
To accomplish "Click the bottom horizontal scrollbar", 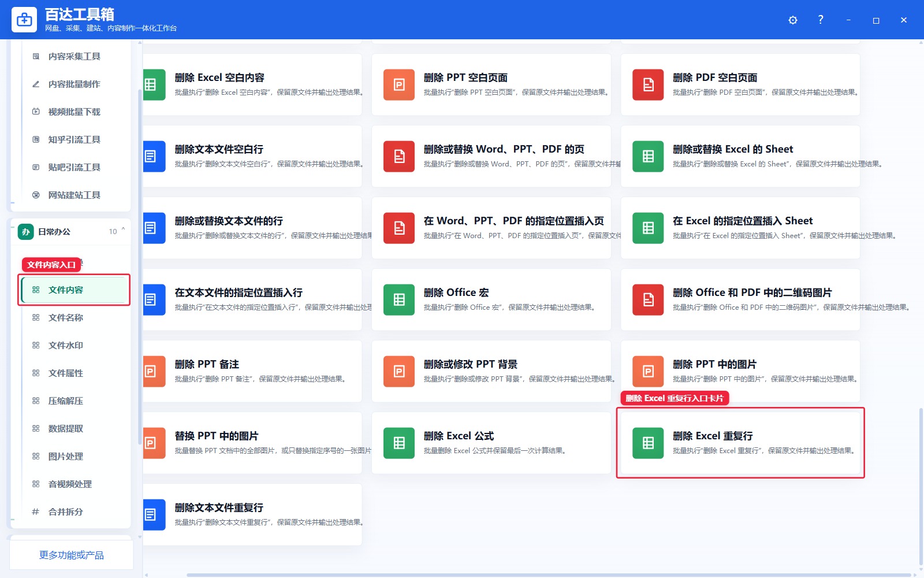I will [549, 575].
